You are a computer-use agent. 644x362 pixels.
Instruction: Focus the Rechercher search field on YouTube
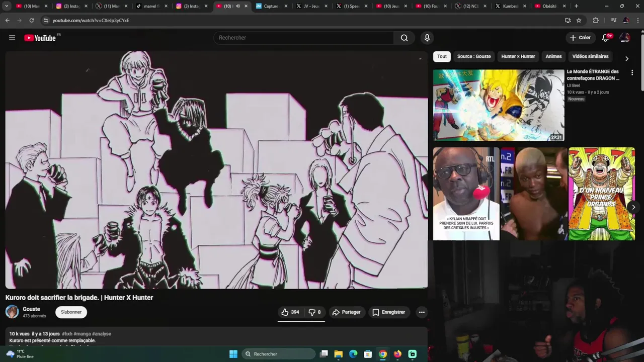click(304, 38)
